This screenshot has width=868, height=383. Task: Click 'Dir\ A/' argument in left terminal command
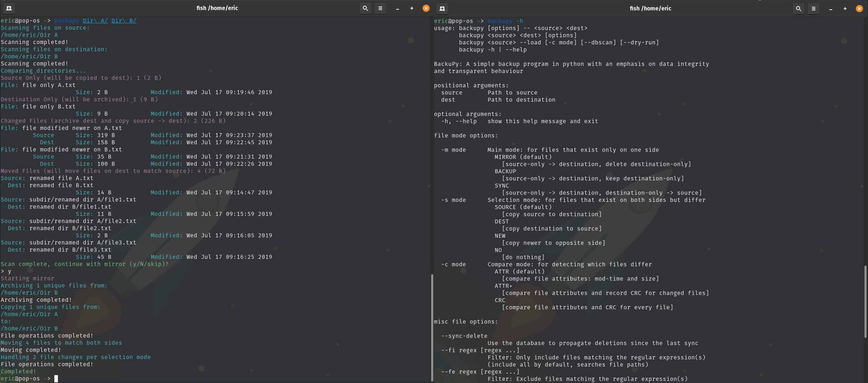click(95, 21)
